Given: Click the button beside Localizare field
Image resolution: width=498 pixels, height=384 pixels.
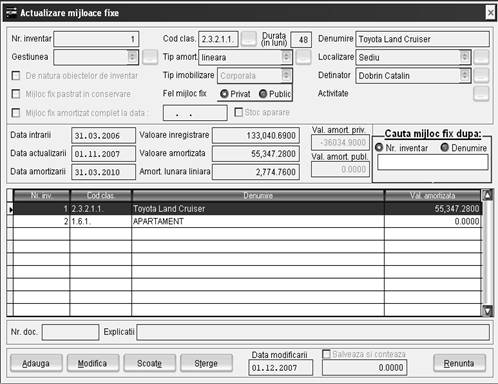Looking at the screenshot, I should click(481, 57).
